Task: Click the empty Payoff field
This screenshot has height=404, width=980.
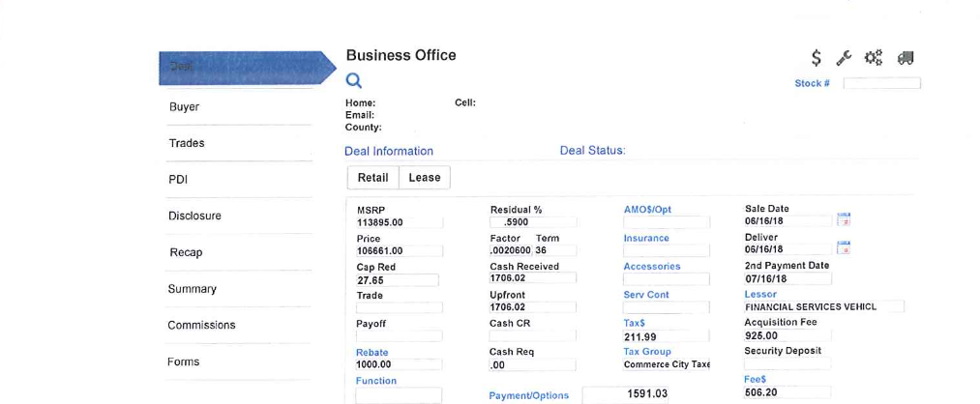Action: (x=400, y=336)
